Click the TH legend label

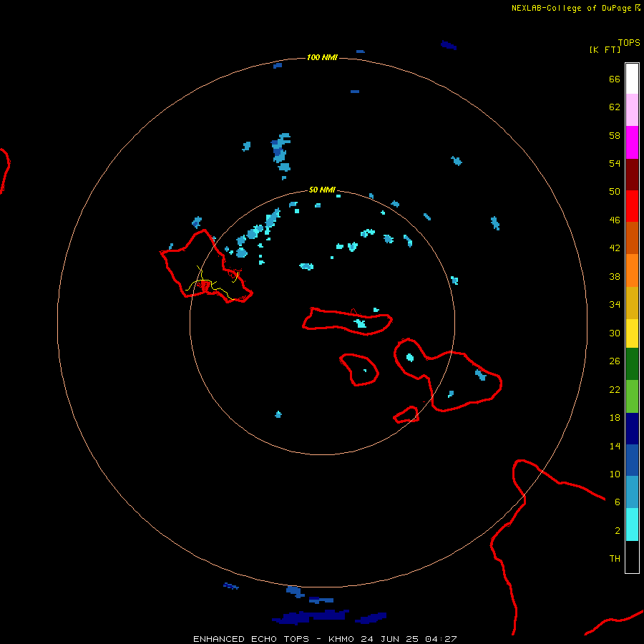coord(615,558)
